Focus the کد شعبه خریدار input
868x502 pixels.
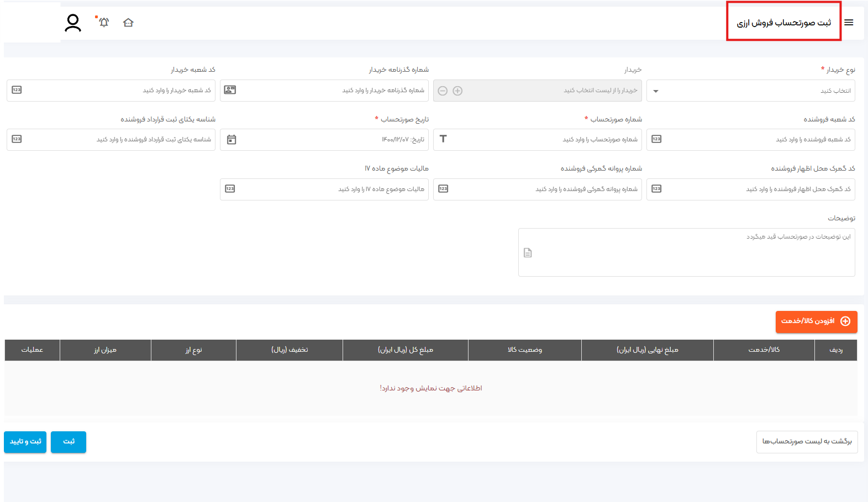coord(111,91)
